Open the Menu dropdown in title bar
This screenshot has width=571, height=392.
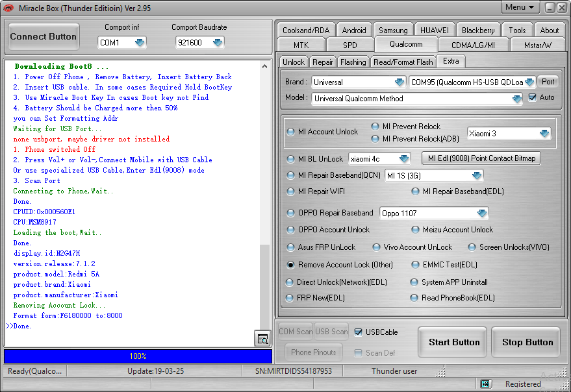click(x=520, y=7)
